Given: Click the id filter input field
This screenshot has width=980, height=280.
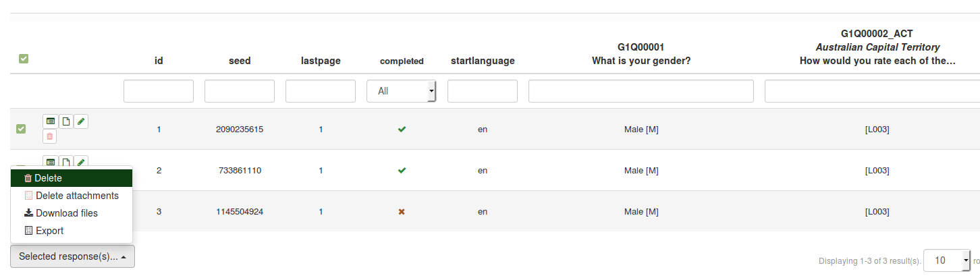Looking at the screenshot, I should pyautogui.click(x=159, y=91).
